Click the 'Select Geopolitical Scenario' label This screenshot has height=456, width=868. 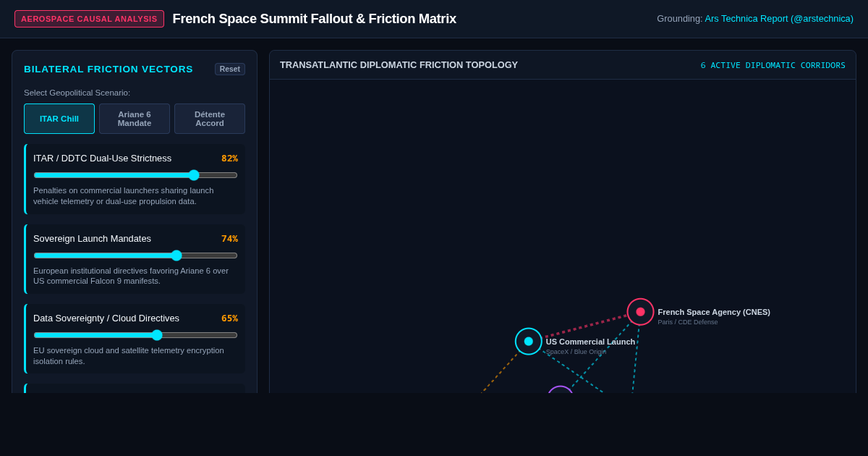pos(77,93)
